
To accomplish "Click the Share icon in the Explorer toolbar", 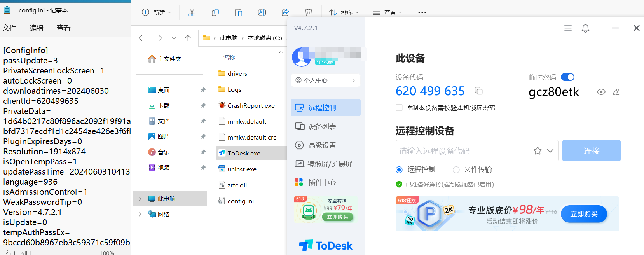I will (285, 12).
